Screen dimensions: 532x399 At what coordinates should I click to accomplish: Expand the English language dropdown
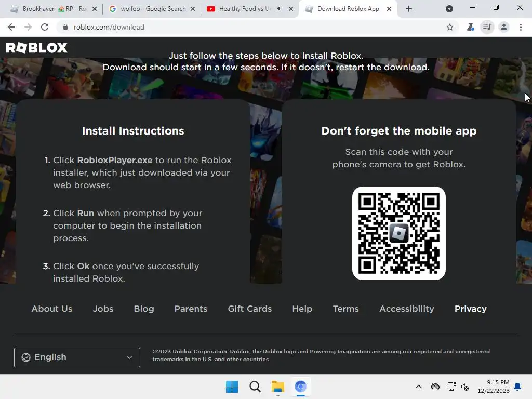[77, 357]
